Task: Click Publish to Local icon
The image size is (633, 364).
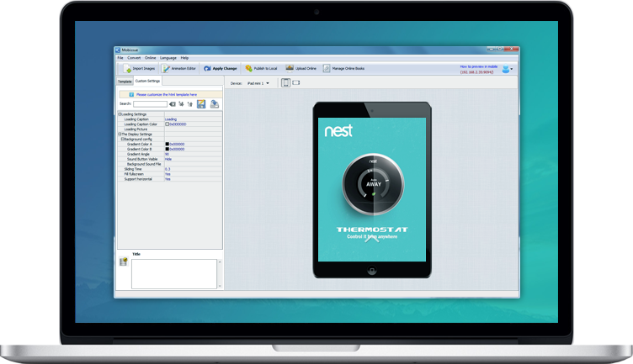Action: [x=248, y=69]
